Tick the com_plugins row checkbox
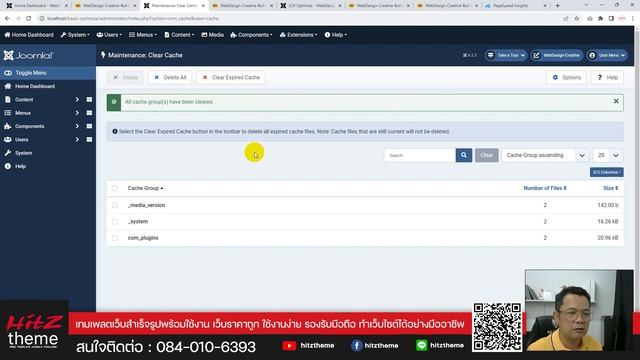The image size is (640, 360). (x=115, y=238)
